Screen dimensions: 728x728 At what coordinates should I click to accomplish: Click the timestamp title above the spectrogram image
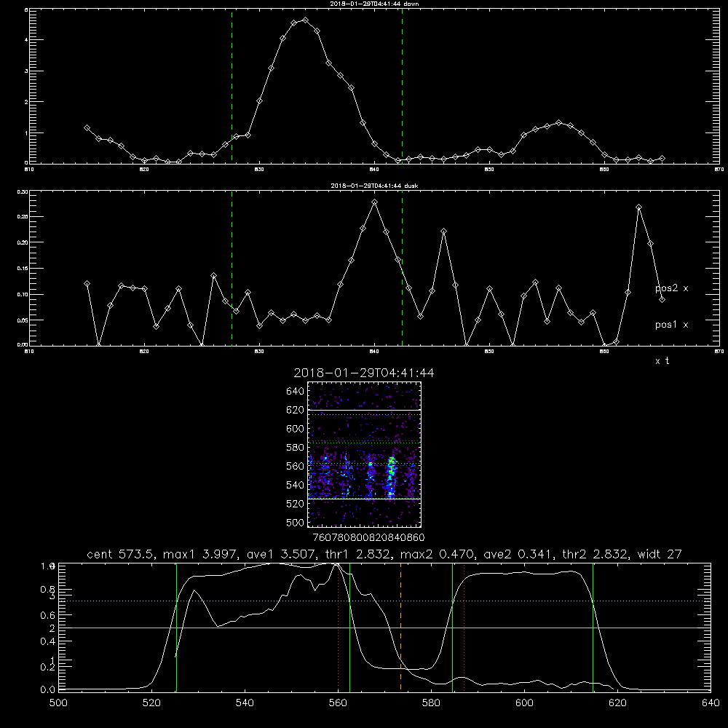click(x=364, y=373)
